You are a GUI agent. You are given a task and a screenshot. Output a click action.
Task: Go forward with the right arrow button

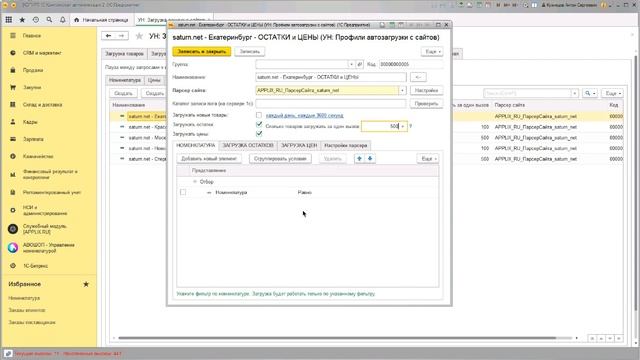(121, 36)
